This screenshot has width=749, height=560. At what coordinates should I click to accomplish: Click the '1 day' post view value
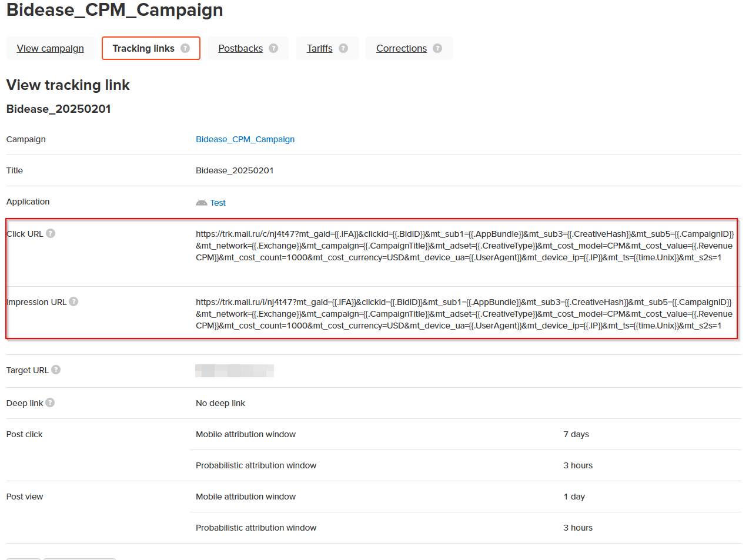pos(574,497)
